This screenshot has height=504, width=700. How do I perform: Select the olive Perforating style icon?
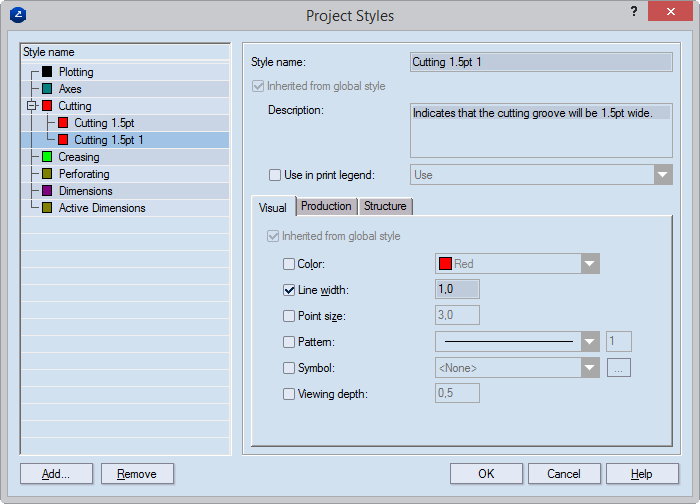[x=47, y=174]
